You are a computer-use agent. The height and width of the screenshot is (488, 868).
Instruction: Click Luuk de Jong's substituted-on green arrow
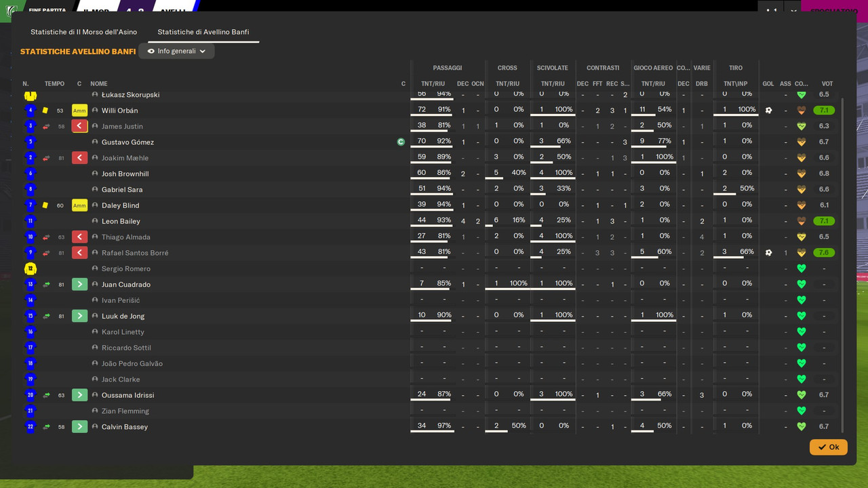[79, 316]
